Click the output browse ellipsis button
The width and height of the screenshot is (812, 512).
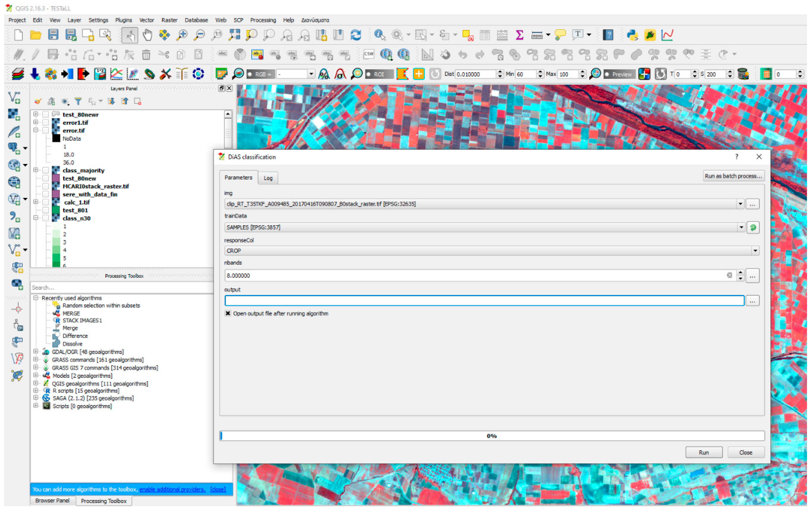tap(752, 301)
